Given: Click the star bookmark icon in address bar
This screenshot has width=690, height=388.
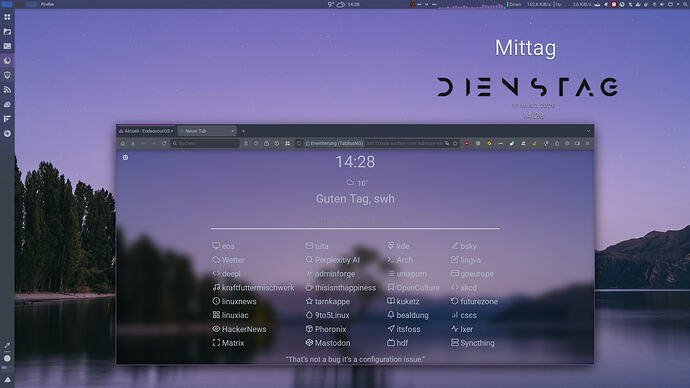Looking at the screenshot, I should click(455, 143).
